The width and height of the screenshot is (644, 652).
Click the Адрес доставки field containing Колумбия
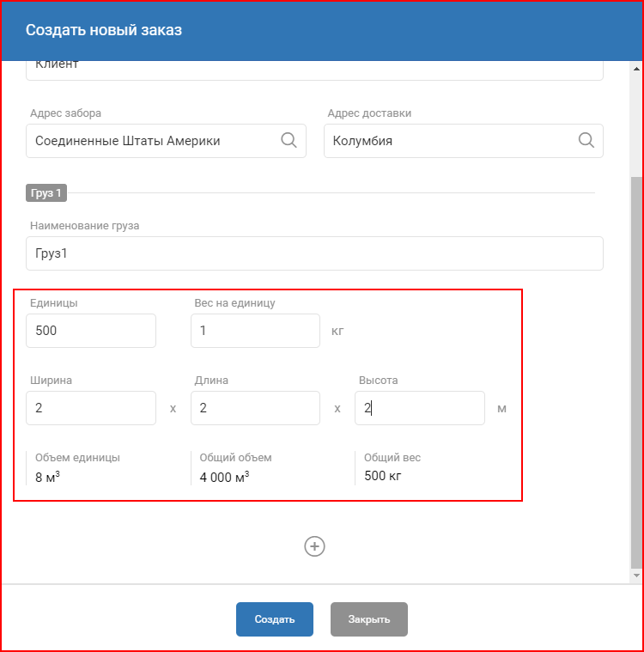click(463, 141)
